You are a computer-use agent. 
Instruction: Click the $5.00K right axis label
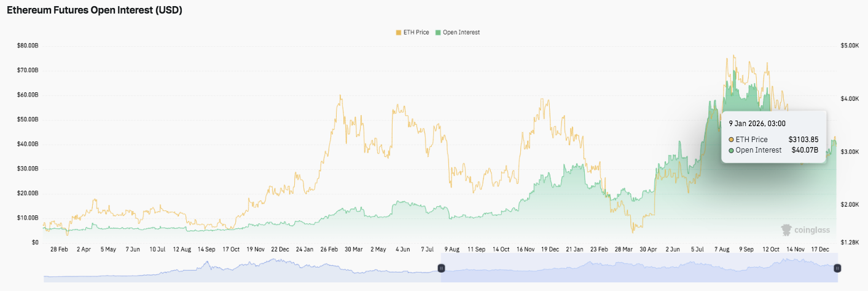point(850,46)
